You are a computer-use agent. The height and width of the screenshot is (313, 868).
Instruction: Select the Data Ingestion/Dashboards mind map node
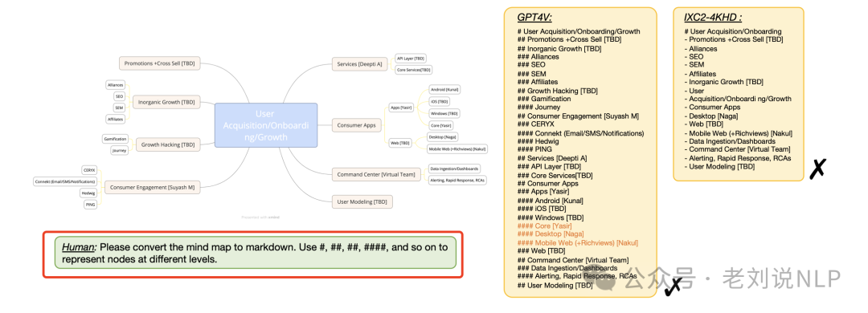454,169
